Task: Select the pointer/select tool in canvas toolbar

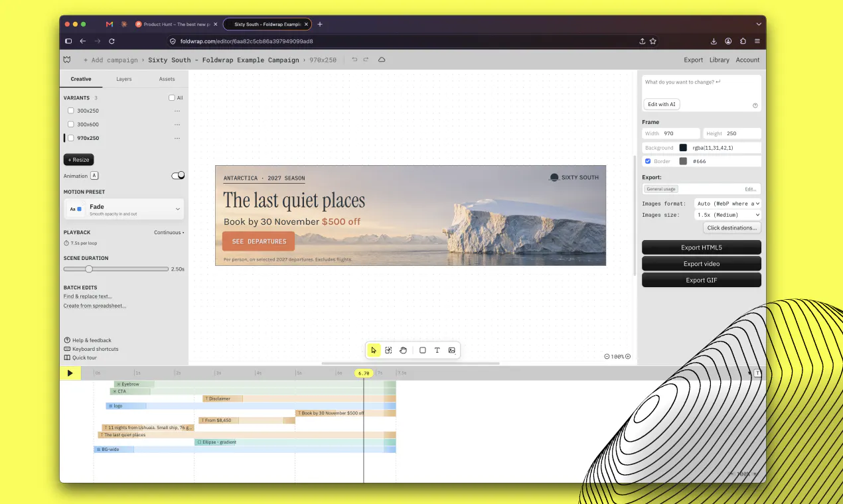Action: click(x=374, y=350)
